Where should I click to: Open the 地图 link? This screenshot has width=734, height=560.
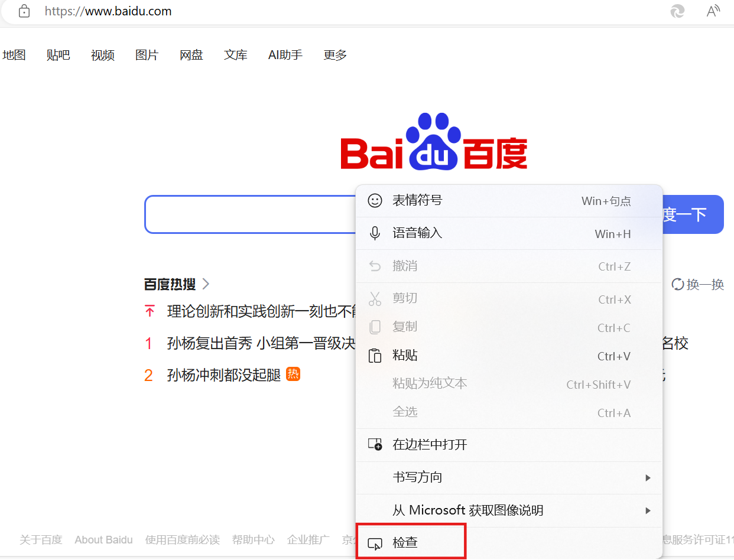tap(14, 55)
